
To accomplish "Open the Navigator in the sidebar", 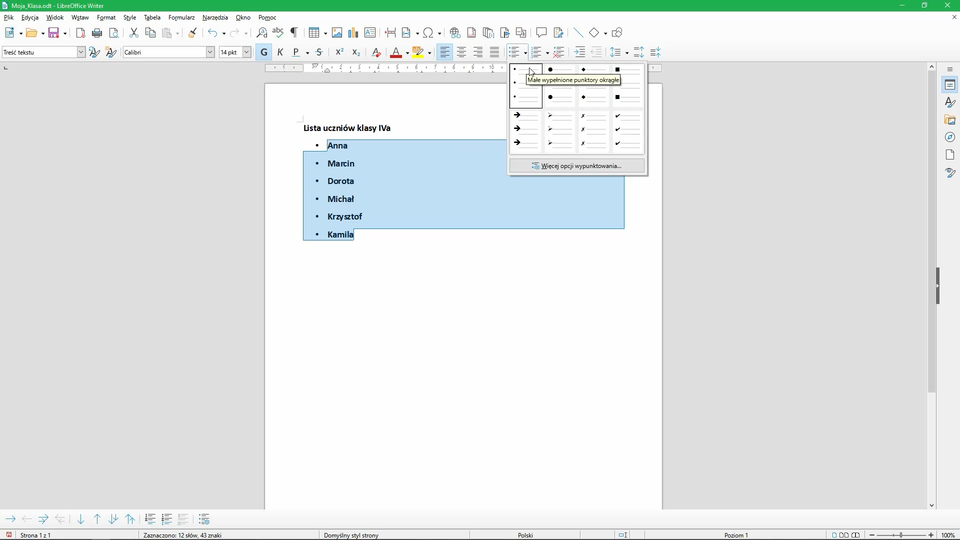I will point(950,137).
